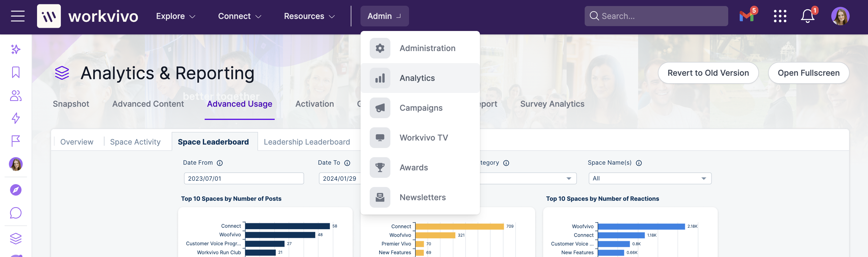Click the Workvivo TV monitor icon

(380, 138)
